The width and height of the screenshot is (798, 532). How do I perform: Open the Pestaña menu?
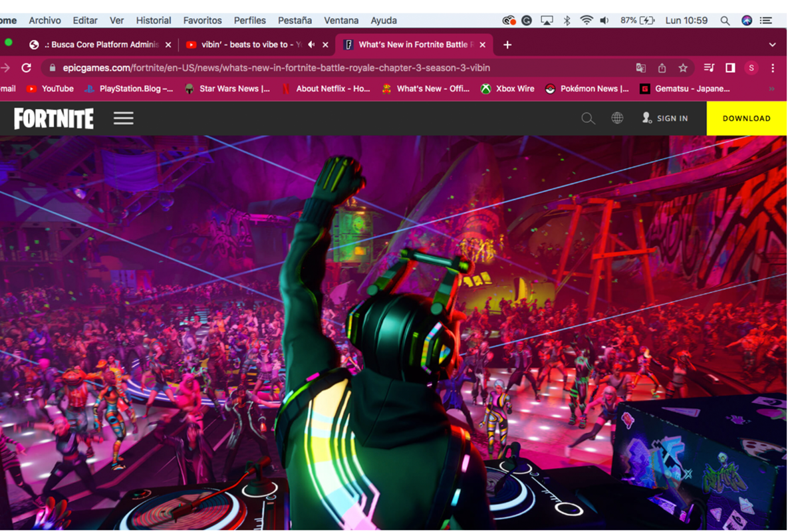click(x=295, y=21)
